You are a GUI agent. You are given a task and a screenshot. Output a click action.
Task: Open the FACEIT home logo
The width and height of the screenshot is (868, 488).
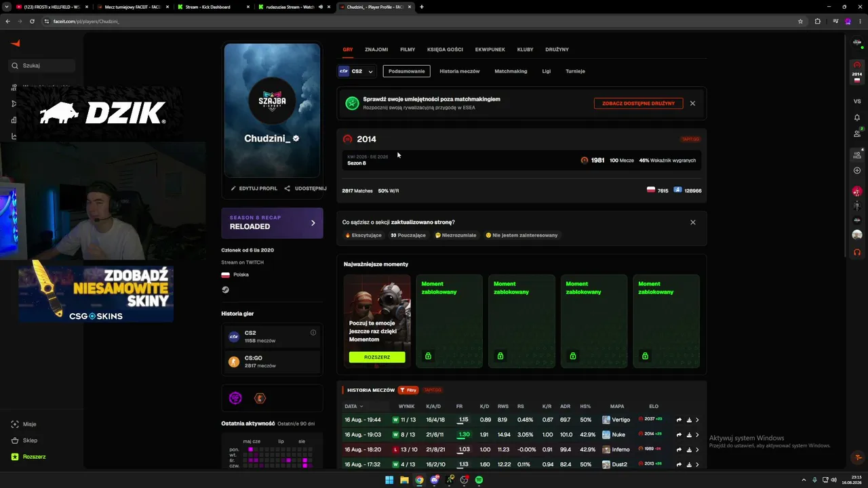pos(16,43)
